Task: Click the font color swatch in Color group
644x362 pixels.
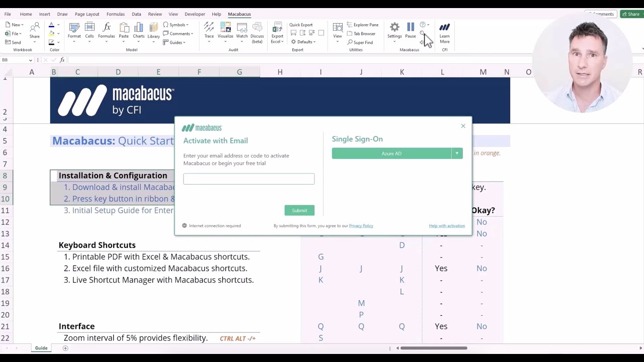Action: [51, 25]
